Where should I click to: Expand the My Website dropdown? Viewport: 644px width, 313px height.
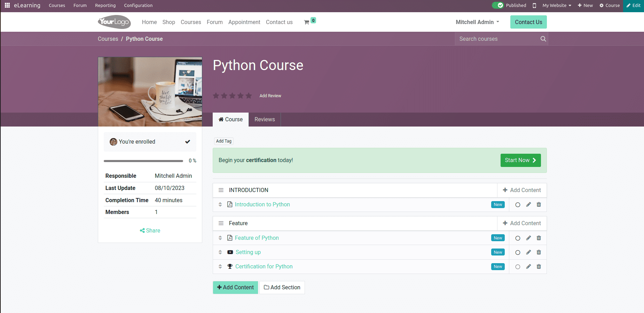557,6
